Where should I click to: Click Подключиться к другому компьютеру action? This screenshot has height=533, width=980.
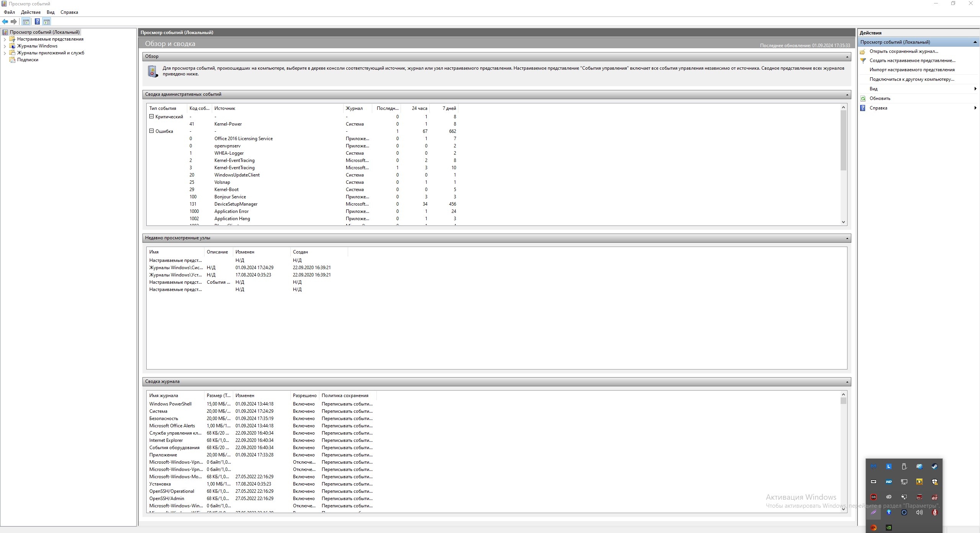(911, 79)
